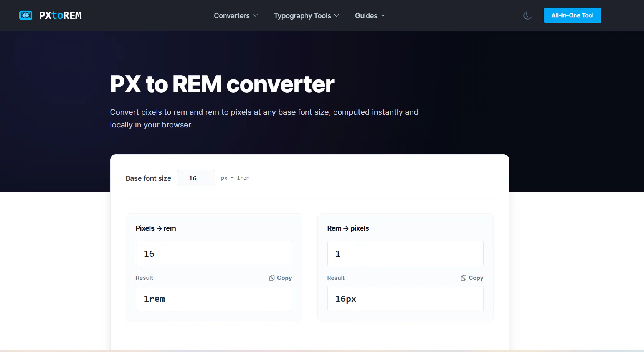The image size is (644, 352).
Task: Toggle dark mode moon icon
Action: click(x=528, y=15)
